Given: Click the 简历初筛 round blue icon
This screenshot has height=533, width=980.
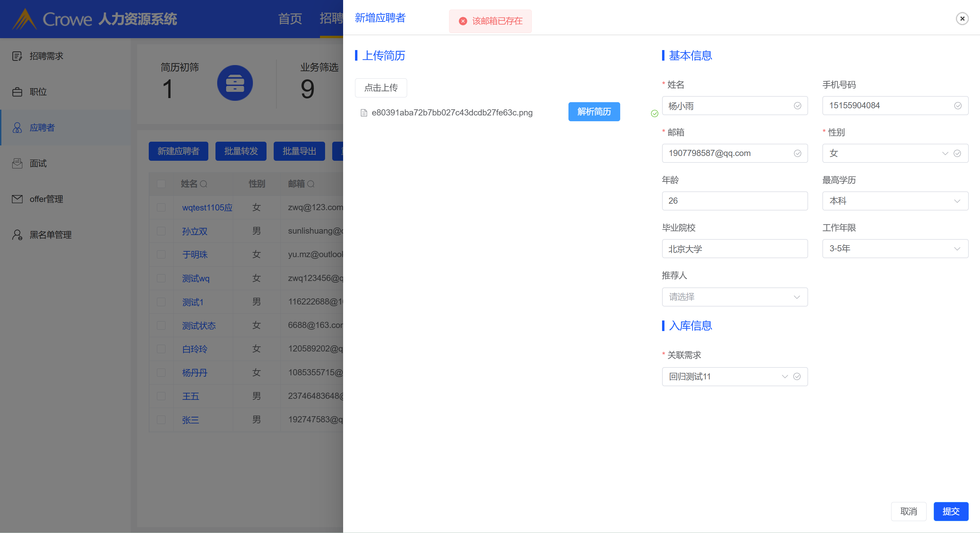Looking at the screenshot, I should 235,83.
